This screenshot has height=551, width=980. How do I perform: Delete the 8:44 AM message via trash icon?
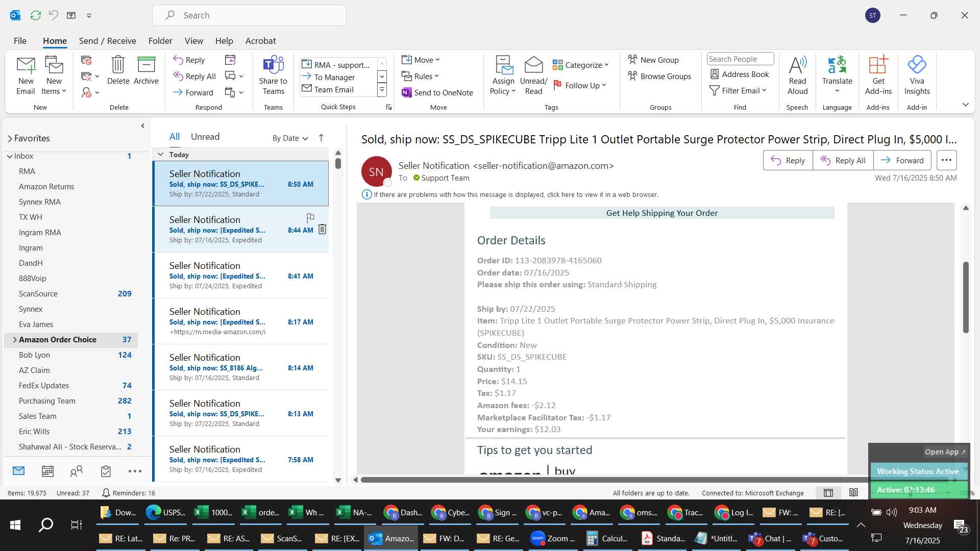tap(322, 229)
